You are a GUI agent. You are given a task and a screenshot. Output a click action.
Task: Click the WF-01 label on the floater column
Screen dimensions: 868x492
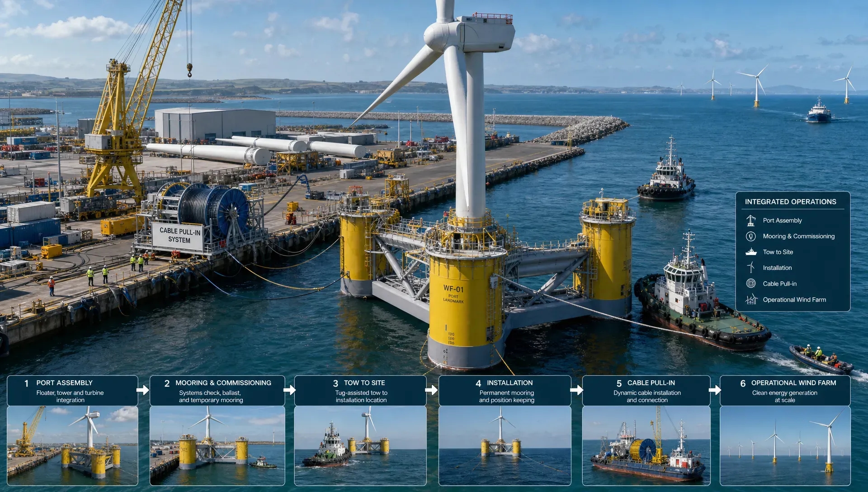(453, 289)
